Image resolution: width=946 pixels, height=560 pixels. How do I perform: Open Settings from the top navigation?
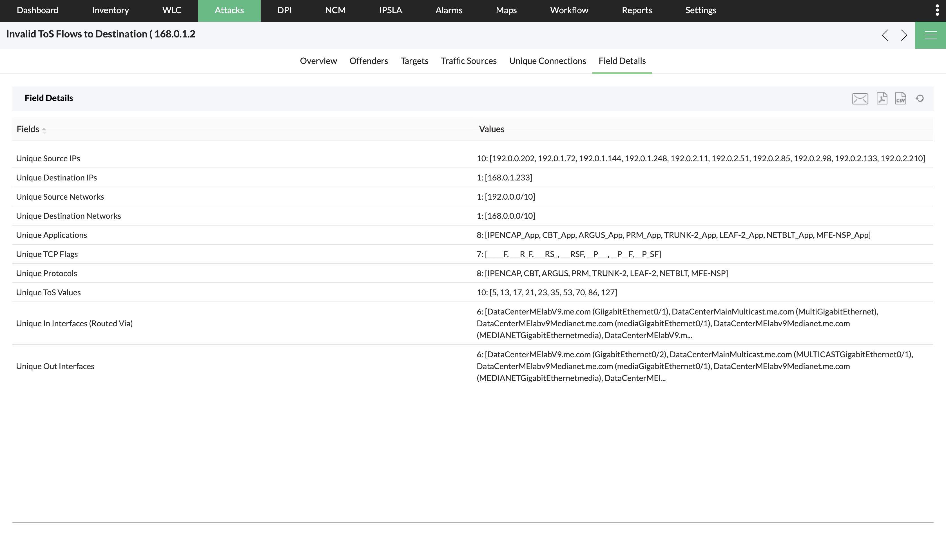(700, 10)
